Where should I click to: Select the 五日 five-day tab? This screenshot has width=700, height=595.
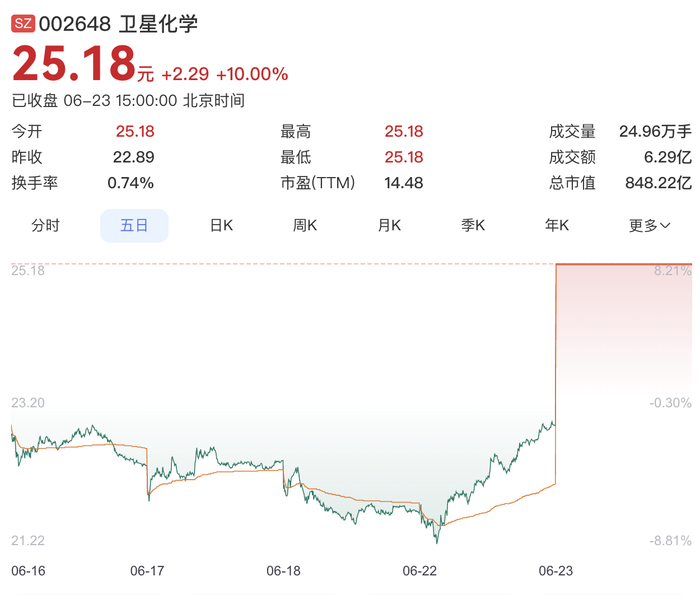point(134,225)
